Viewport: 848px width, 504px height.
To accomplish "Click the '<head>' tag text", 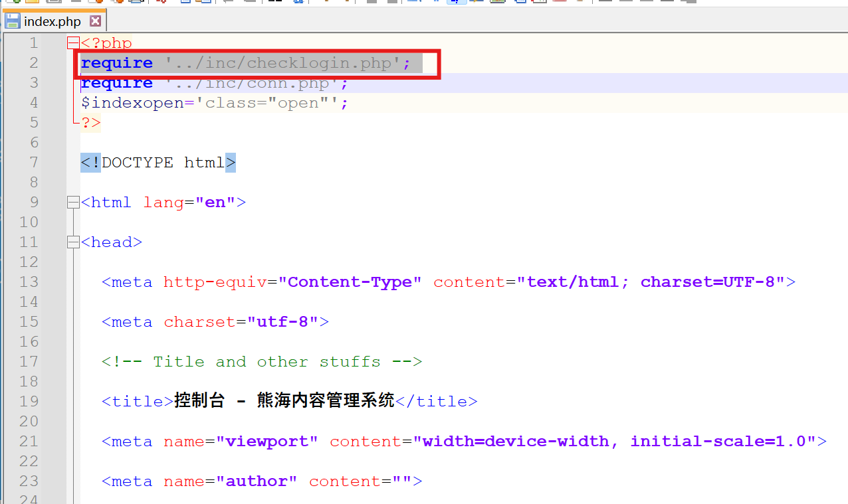I will 112,242.
